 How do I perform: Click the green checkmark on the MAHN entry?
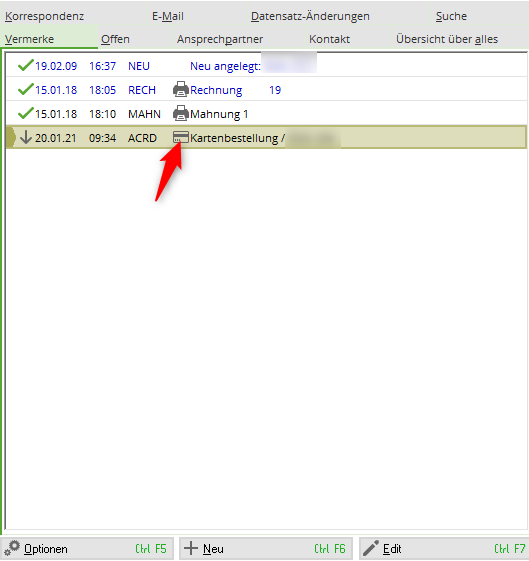click(25, 113)
